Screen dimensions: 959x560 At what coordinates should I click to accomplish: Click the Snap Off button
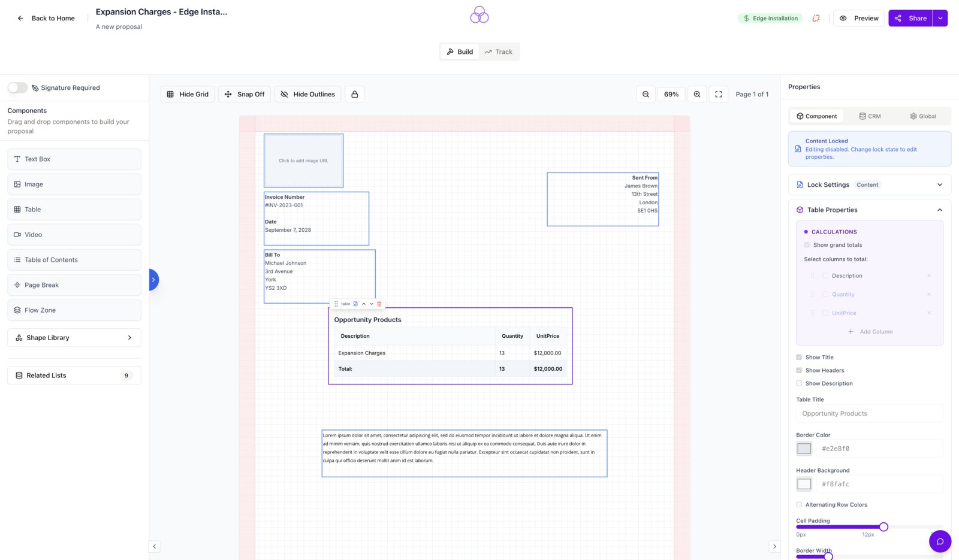(245, 94)
